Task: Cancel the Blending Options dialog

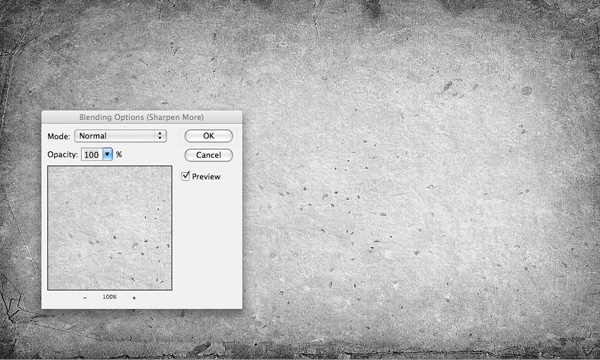Action: coord(209,155)
